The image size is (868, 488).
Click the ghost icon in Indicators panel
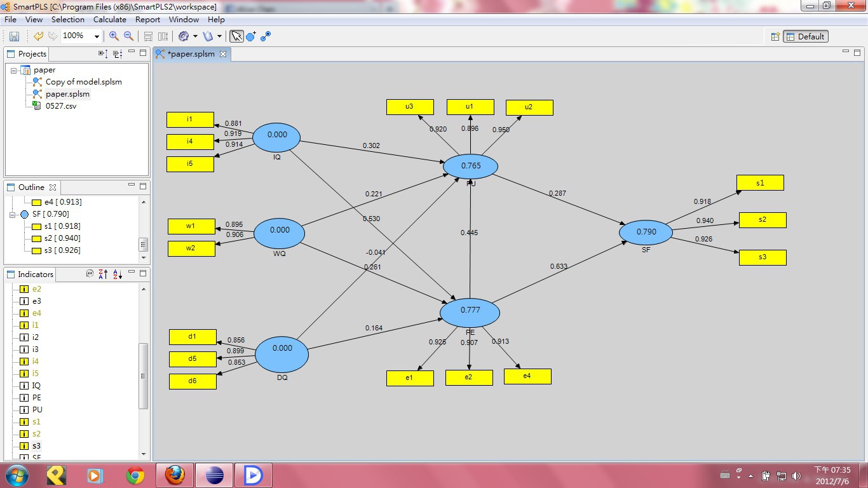[x=90, y=274]
